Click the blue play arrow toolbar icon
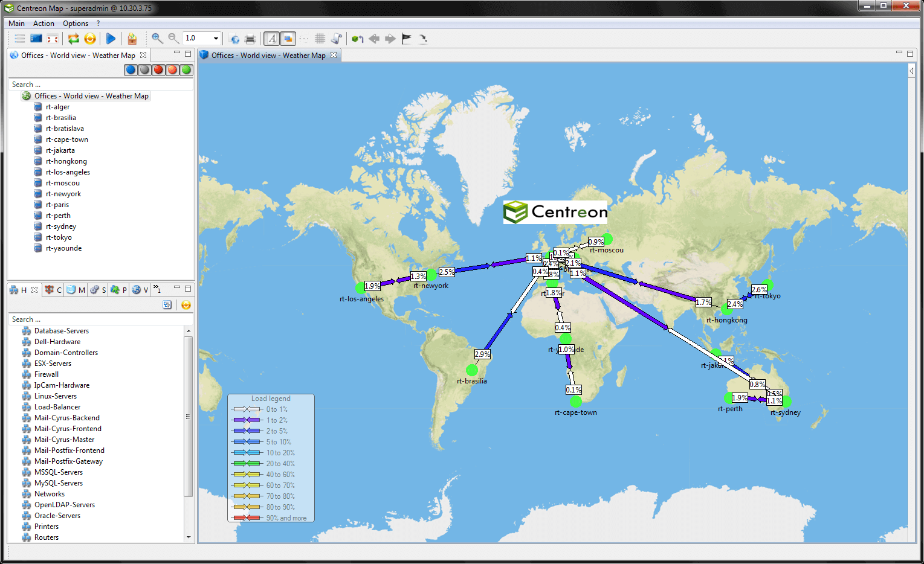The image size is (924, 564). point(110,39)
